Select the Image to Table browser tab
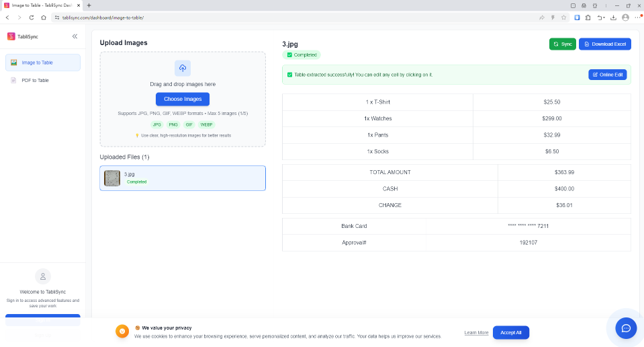Screen dimensions: 644x347 pyautogui.click(x=42, y=5)
